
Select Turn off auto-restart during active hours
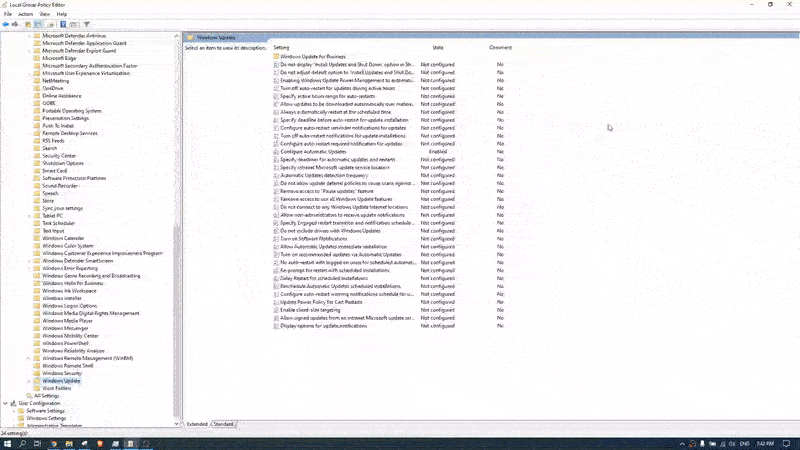(338, 88)
